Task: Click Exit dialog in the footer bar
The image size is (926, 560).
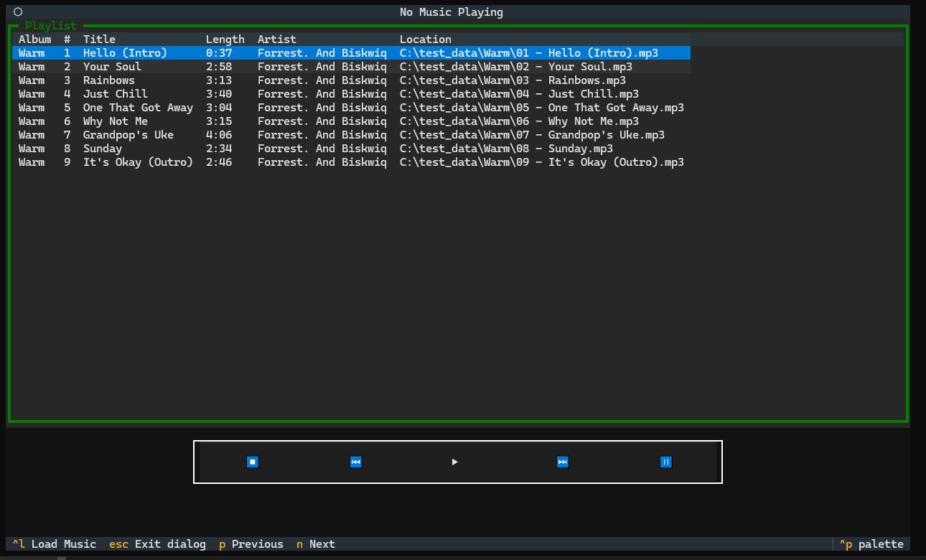Action: pyautogui.click(x=157, y=544)
